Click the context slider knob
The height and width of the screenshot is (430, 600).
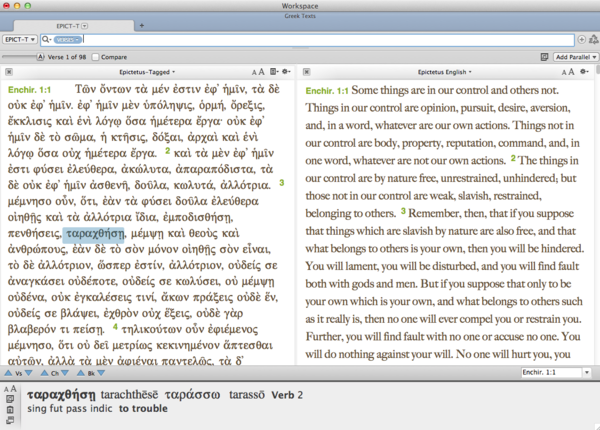(x=40, y=57)
